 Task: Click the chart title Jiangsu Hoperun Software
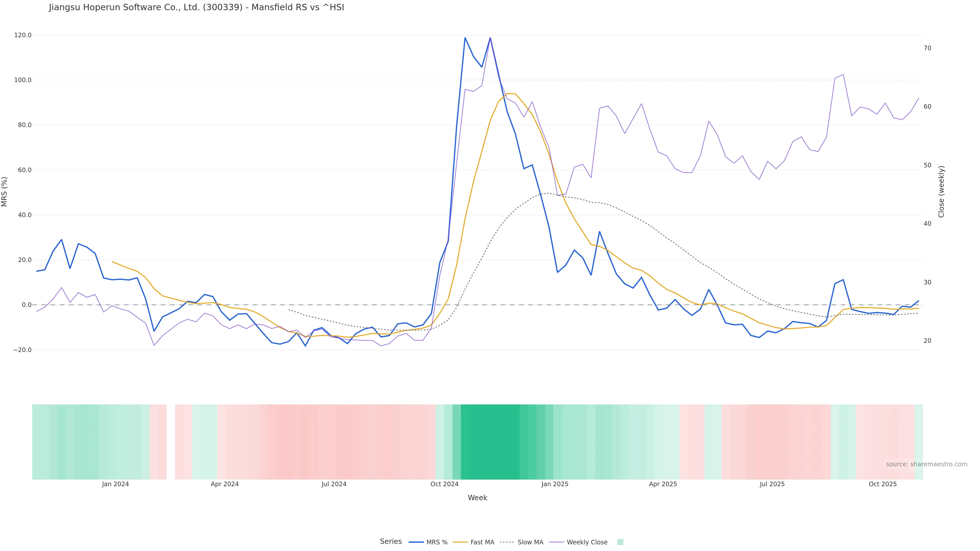[196, 8]
